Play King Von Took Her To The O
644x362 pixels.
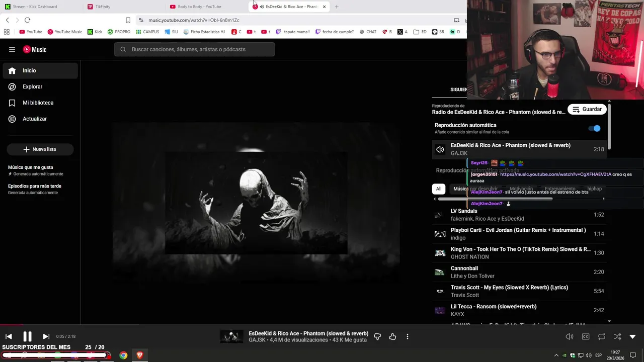coord(519,253)
